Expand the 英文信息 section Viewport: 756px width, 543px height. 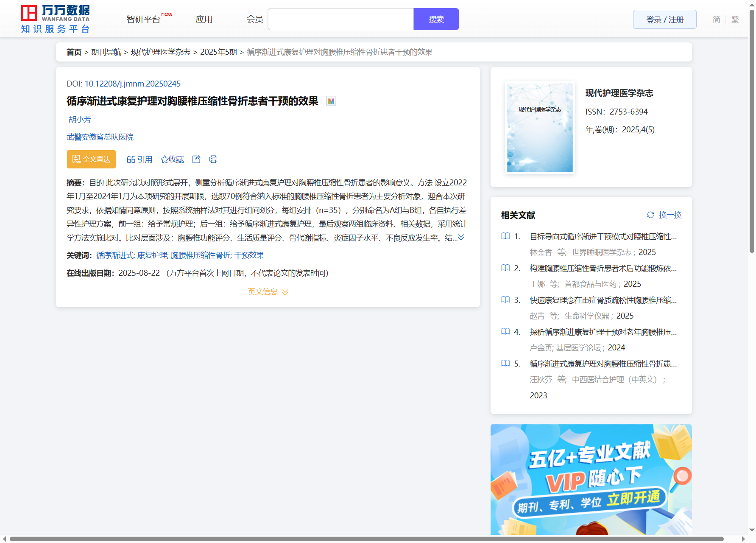268,292
